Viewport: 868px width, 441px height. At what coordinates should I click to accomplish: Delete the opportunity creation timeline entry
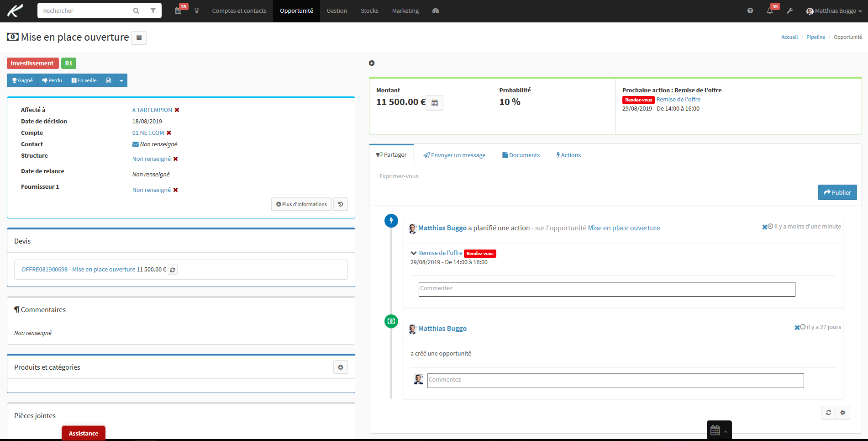click(797, 328)
